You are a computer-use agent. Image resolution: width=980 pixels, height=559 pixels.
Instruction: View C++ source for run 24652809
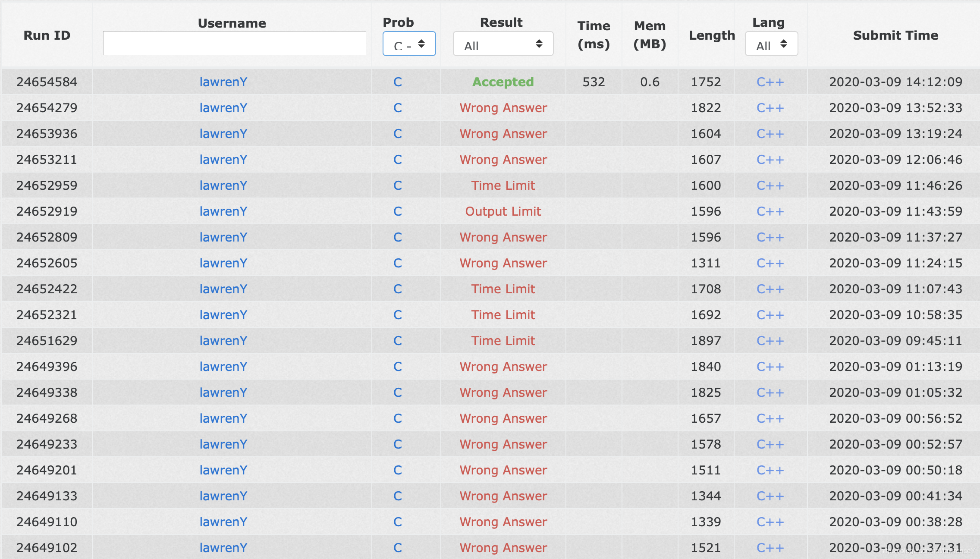click(770, 237)
